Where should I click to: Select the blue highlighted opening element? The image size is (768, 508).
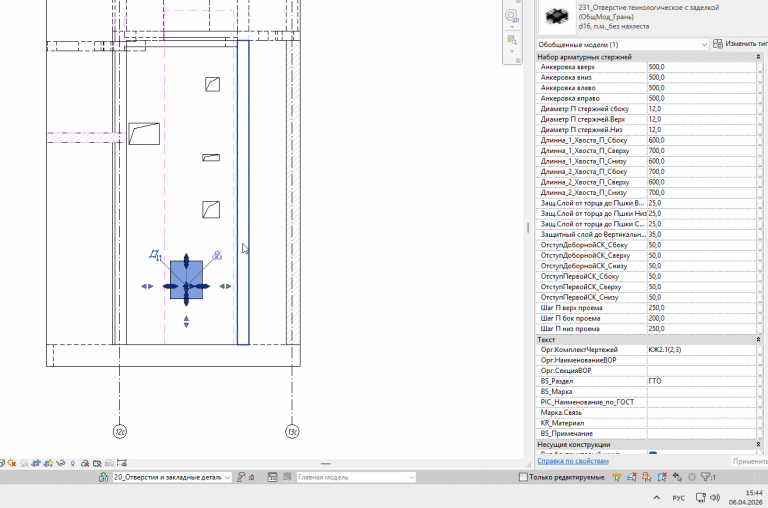click(x=186, y=280)
